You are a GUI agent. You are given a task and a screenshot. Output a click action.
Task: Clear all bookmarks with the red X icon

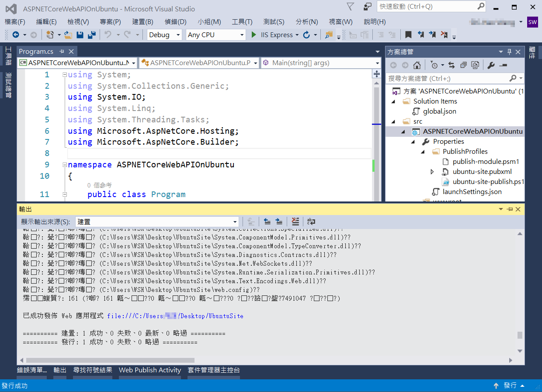(444, 35)
